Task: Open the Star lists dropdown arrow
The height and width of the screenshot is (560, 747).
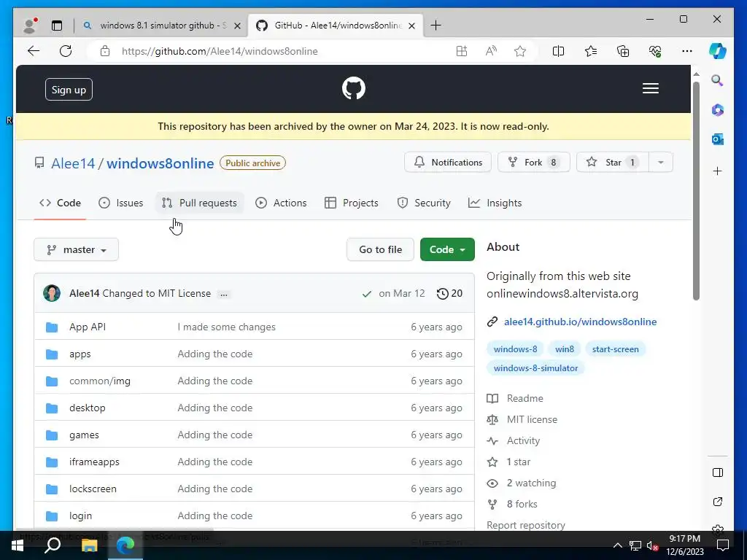Action: click(660, 163)
